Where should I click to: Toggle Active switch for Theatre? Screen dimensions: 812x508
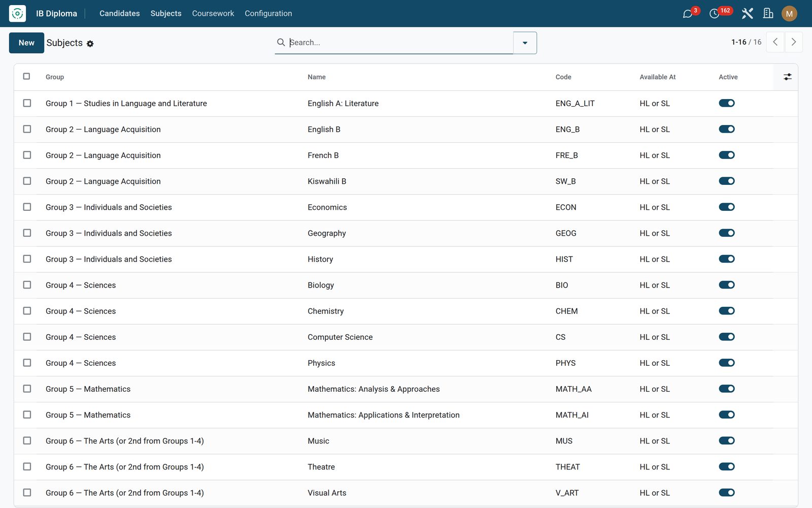(727, 466)
